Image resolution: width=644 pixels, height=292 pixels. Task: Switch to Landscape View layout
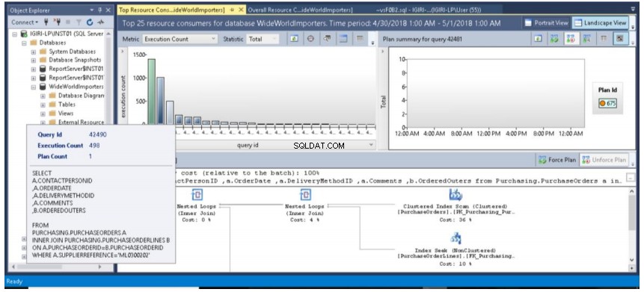pos(600,23)
